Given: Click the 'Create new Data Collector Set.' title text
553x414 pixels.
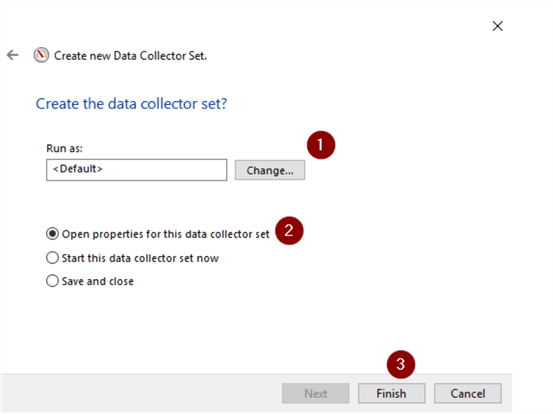Looking at the screenshot, I should point(130,56).
